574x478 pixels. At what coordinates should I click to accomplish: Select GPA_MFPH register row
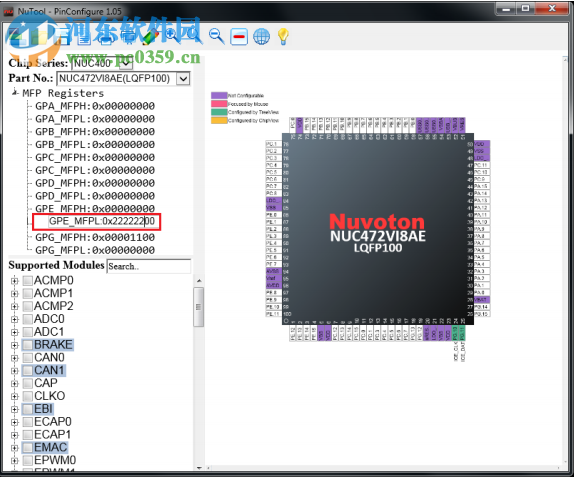(95, 106)
